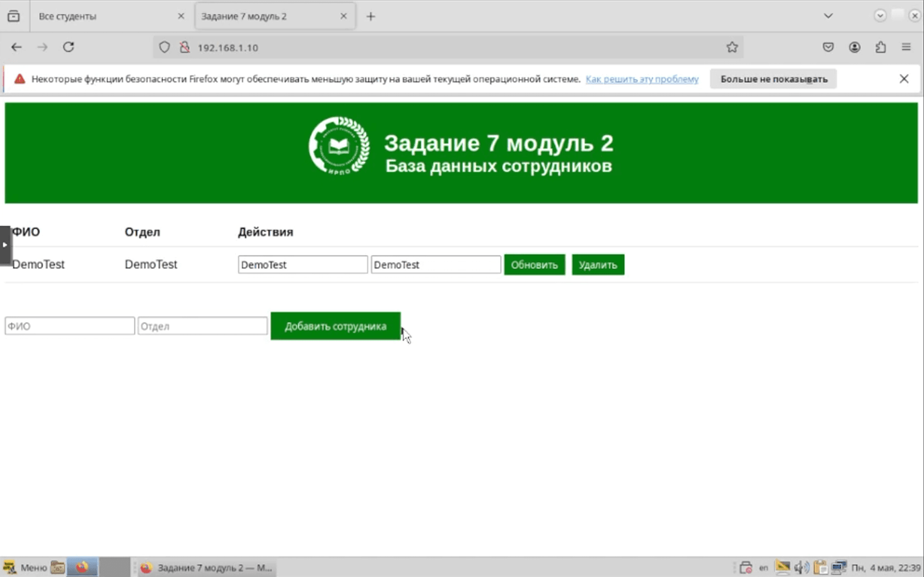This screenshot has height=577, width=924.
Task: Click the Firefox launcher in the taskbar
Action: tap(82, 567)
